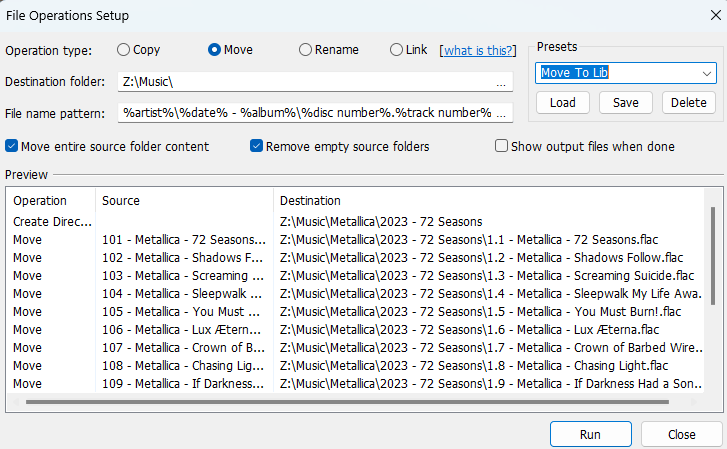
Task: Click the Source column header
Action: click(121, 200)
